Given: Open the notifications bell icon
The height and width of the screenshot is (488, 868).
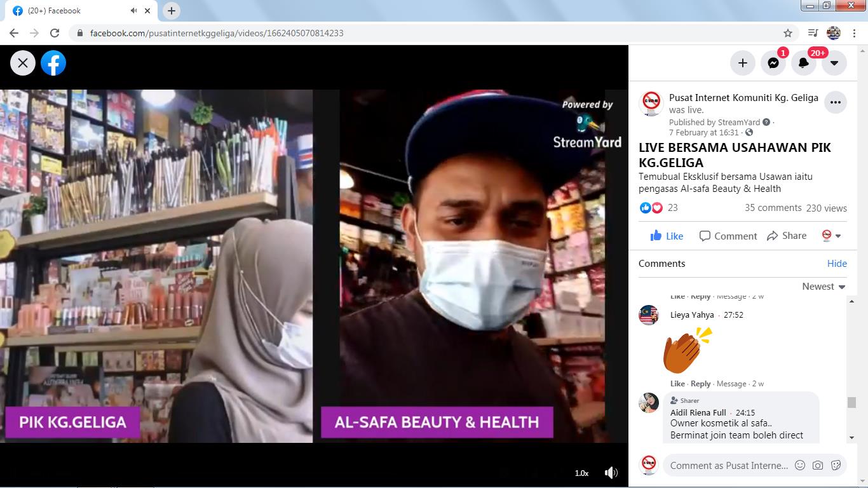Looking at the screenshot, I should coord(804,63).
